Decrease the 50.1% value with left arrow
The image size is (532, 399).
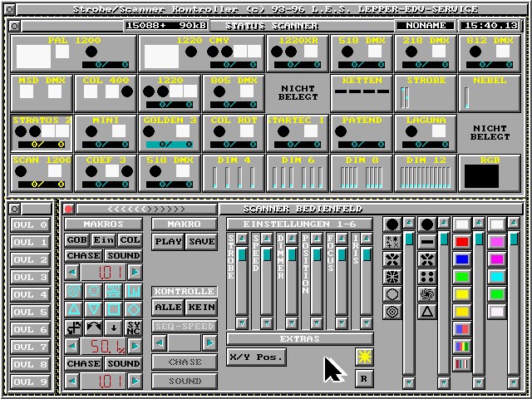coord(72,346)
